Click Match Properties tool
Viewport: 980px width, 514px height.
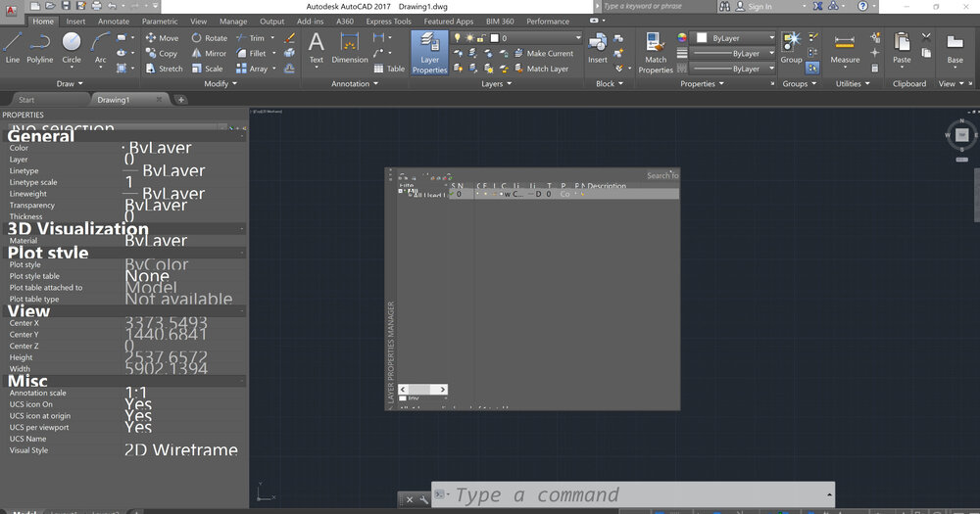coord(655,53)
